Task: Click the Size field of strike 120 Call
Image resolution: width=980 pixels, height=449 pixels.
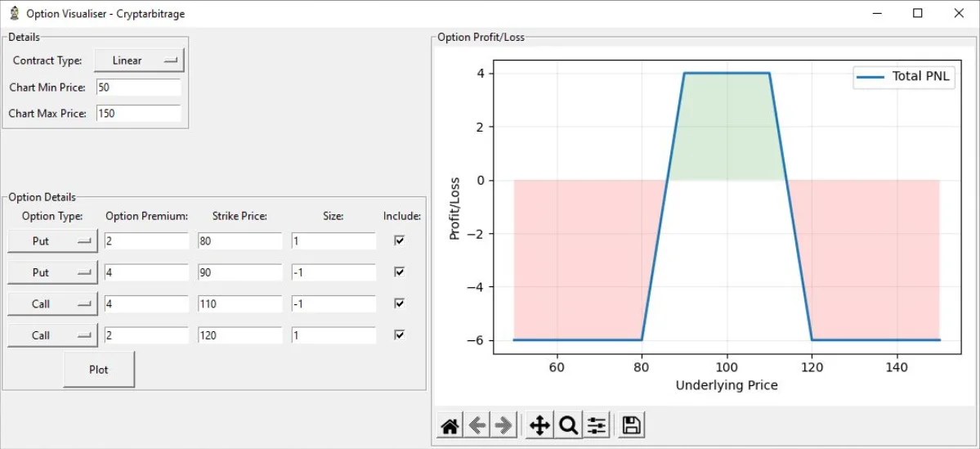Action: (333, 335)
